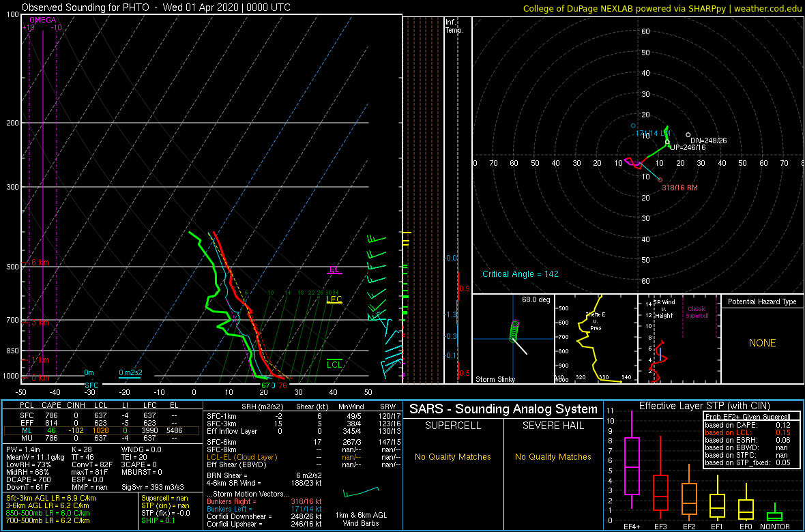The width and height of the screenshot is (805, 532).
Task: Select the yellow LFC marker on the skew-T
Action: click(x=334, y=300)
